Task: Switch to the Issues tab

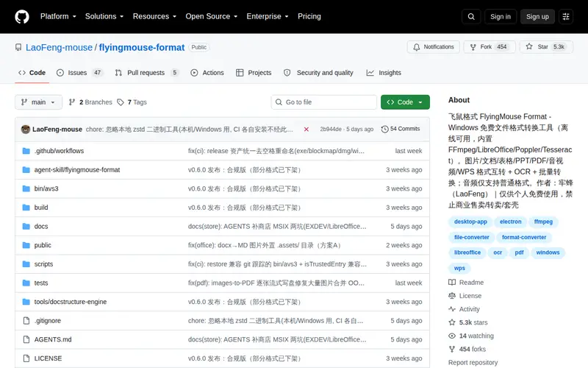Action: coord(79,73)
